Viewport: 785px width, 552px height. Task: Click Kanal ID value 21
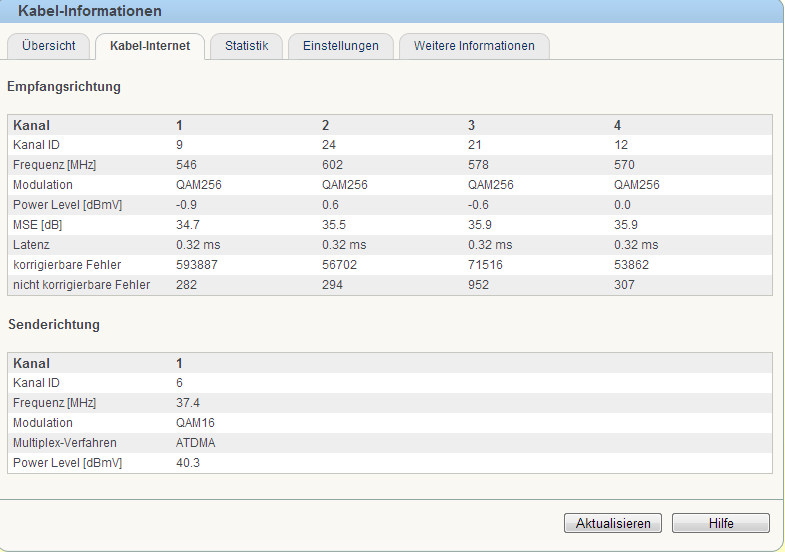[x=475, y=145]
